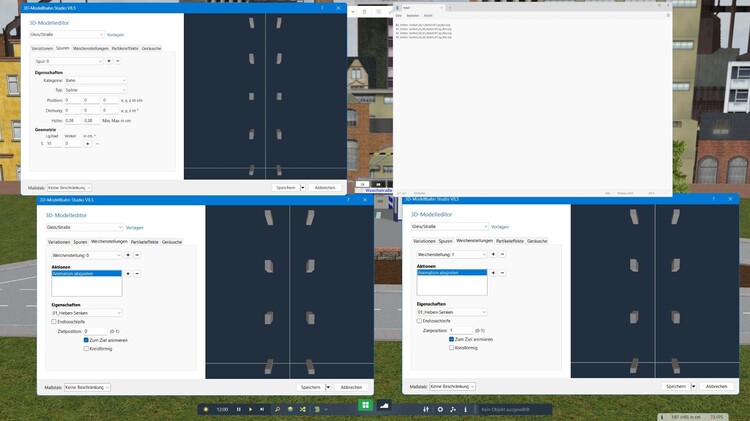The image size is (750, 421).
Task: Click Abbrechen in the top editor window
Action: 325,187
